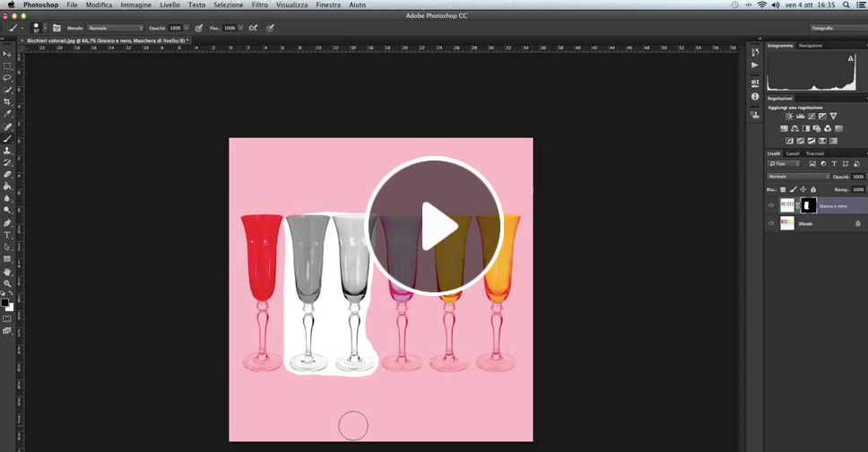
Task: Select the Eraser tool
Action: (x=7, y=175)
